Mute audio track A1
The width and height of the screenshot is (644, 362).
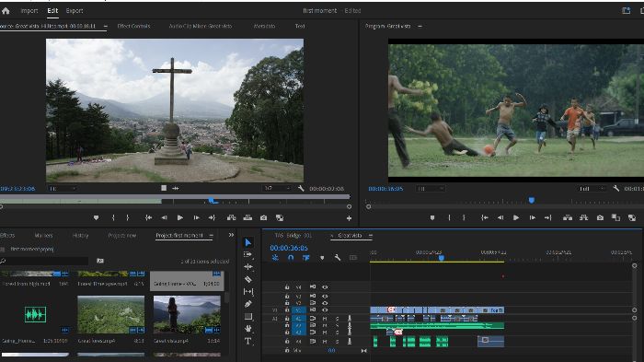pos(325,319)
